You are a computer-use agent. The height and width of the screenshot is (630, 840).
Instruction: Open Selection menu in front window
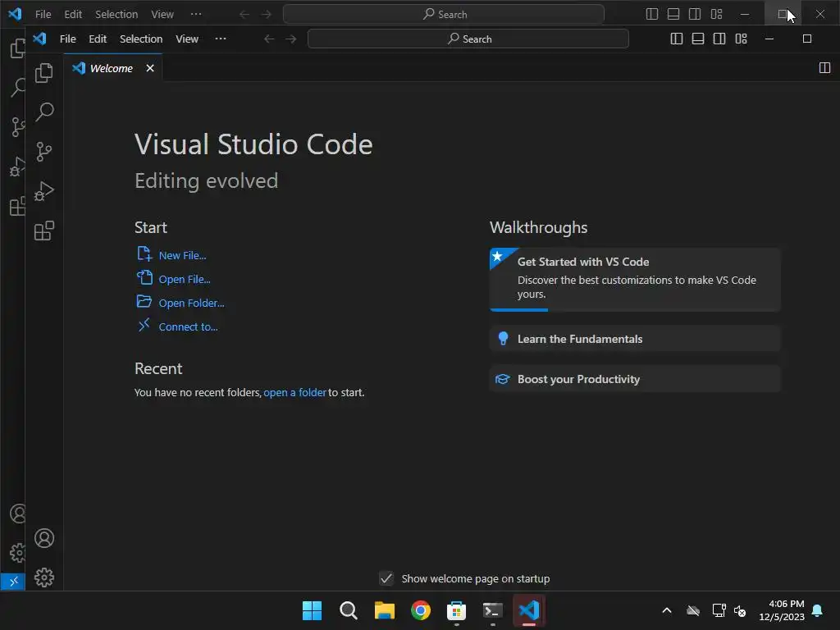[141, 39]
